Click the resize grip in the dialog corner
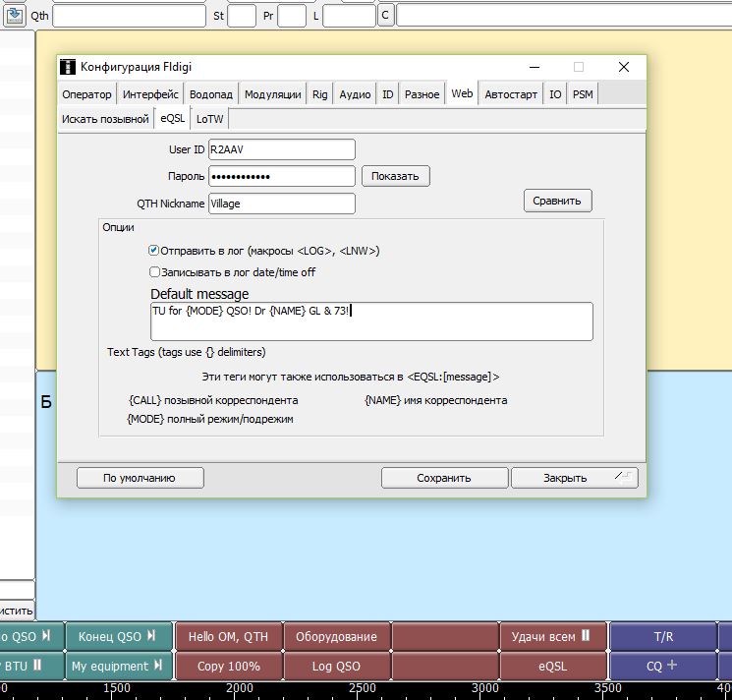Screen dimensions: 732x700 (x=624, y=477)
